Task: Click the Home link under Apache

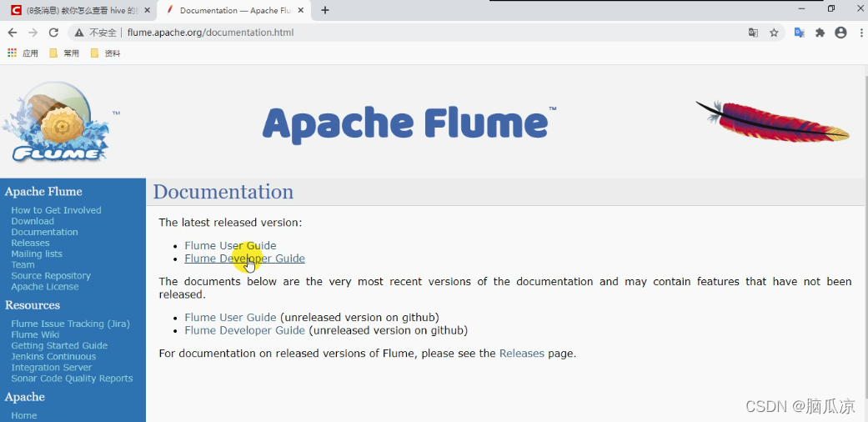Action: tap(24, 415)
